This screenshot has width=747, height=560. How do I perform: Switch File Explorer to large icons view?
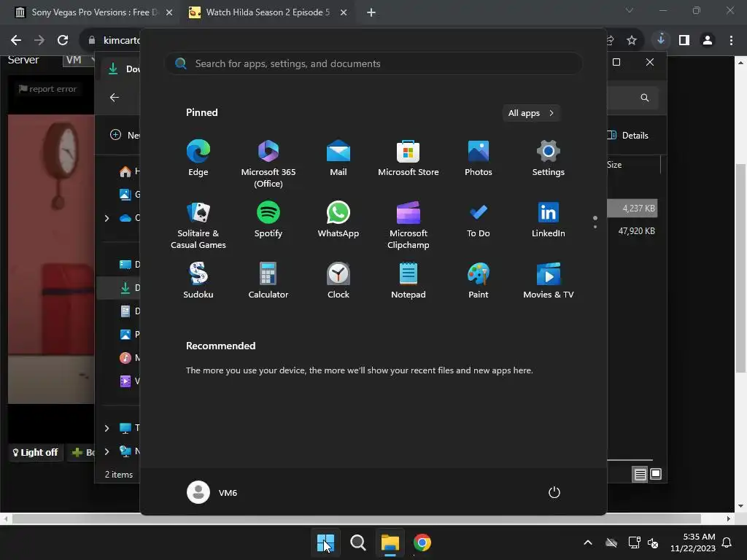(656, 474)
